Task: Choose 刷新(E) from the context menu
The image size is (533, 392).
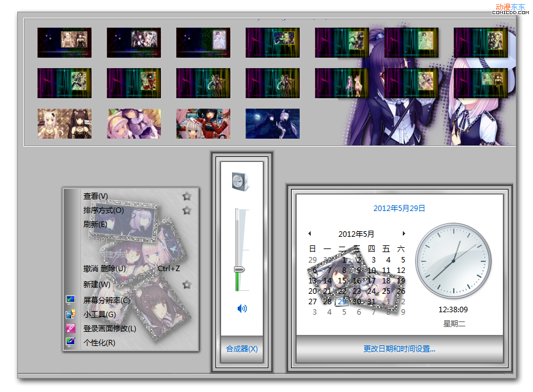Action: [x=95, y=225]
